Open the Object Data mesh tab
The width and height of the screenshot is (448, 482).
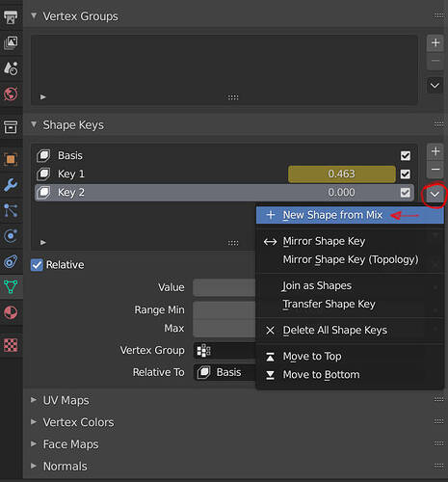tap(11, 286)
